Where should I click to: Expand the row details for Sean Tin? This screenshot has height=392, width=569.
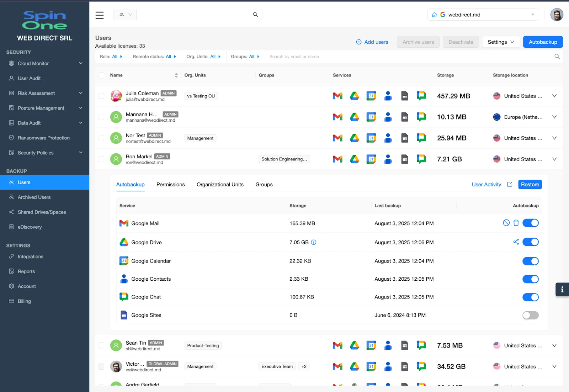(554, 345)
